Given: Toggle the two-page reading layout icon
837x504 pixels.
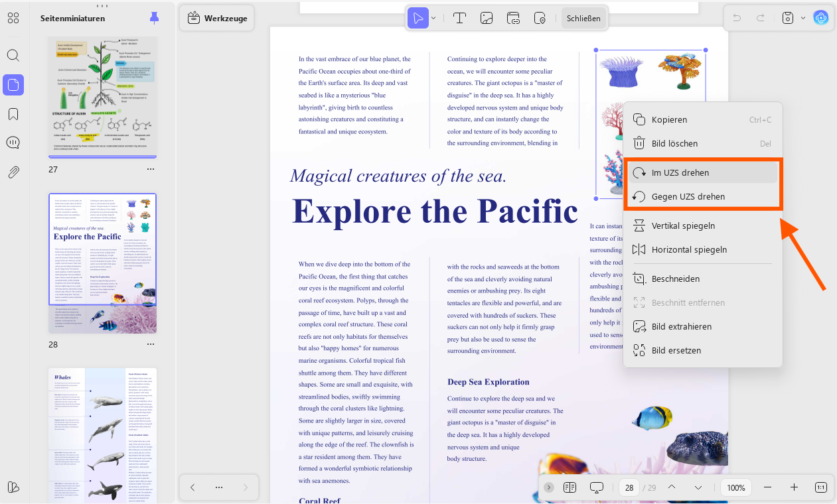Looking at the screenshot, I should 570,487.
